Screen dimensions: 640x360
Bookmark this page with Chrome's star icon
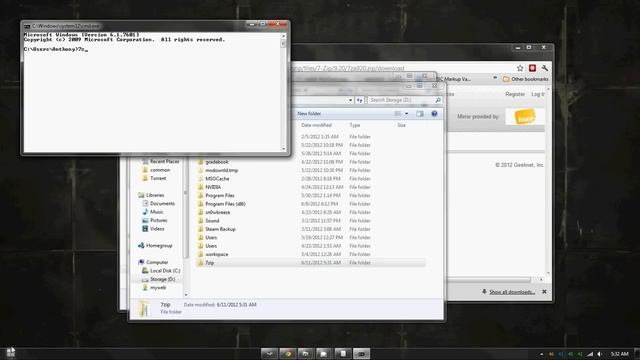tap(520, 68)
